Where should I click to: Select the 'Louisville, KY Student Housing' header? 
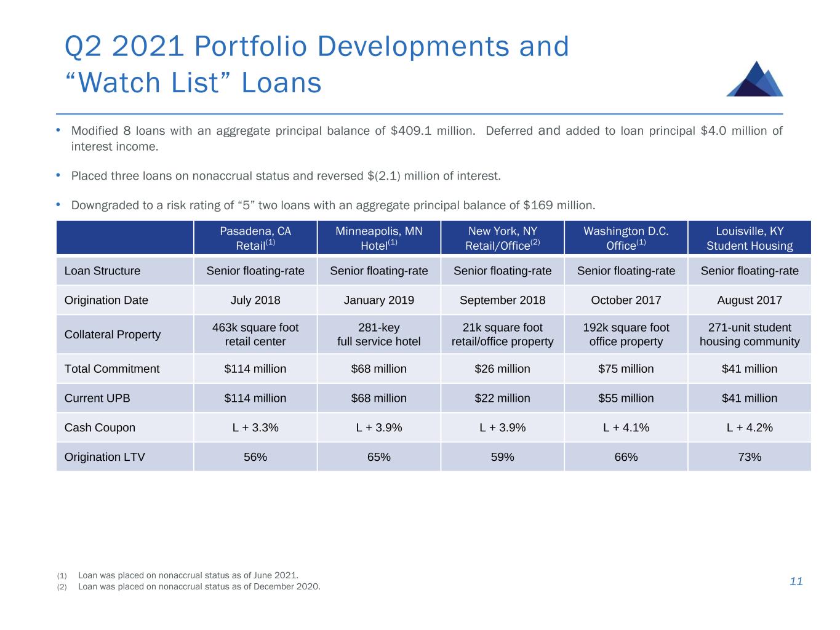749,239
